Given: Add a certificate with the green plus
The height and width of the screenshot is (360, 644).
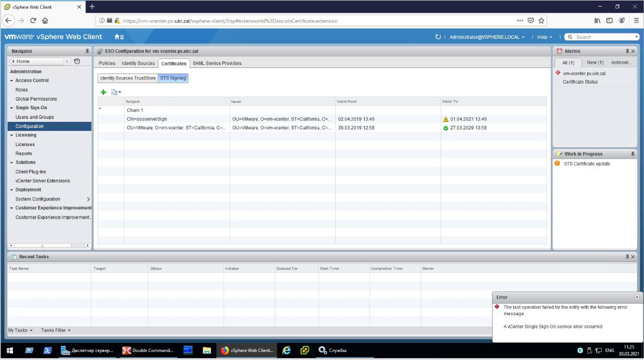Looking at the screenshot, I should point(104,92).
